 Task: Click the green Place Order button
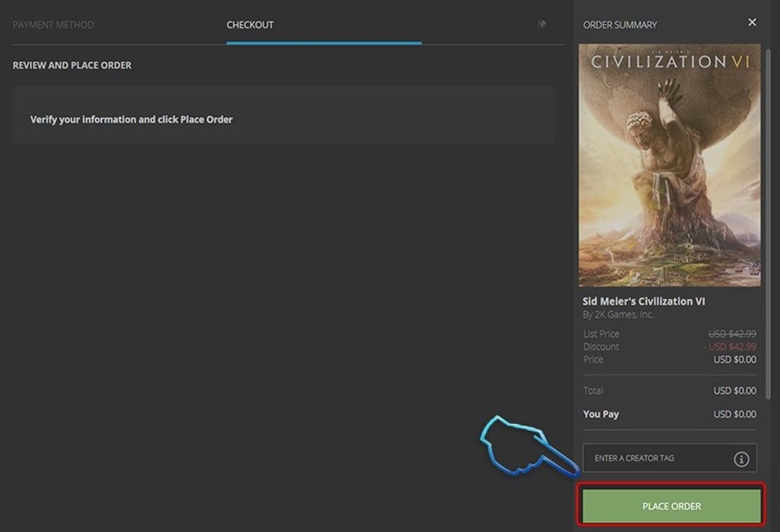(671, 506)
